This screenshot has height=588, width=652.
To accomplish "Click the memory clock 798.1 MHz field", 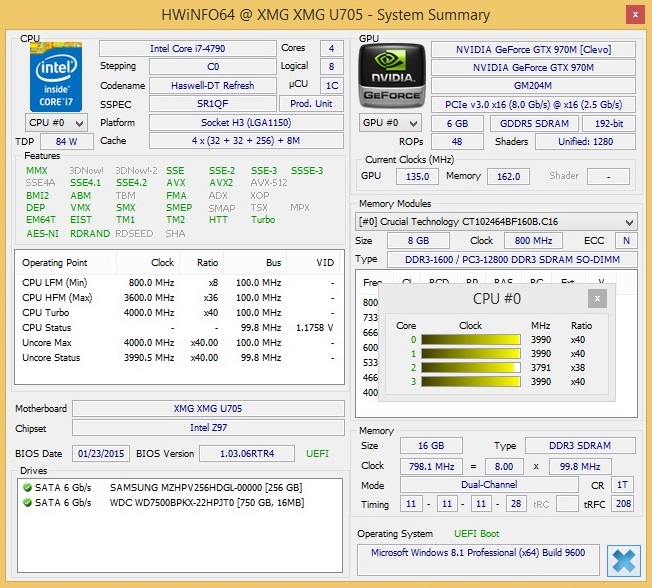I will 431,467.
